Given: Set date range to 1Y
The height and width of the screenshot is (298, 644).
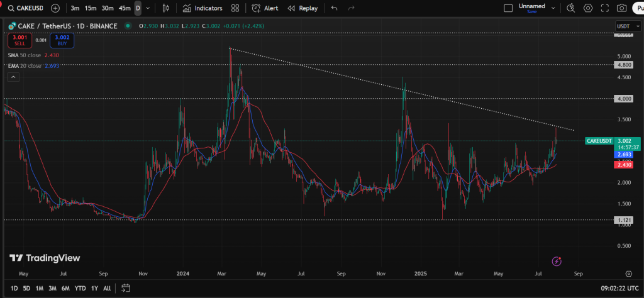Looking at the screenshot, I should point(94,288).
